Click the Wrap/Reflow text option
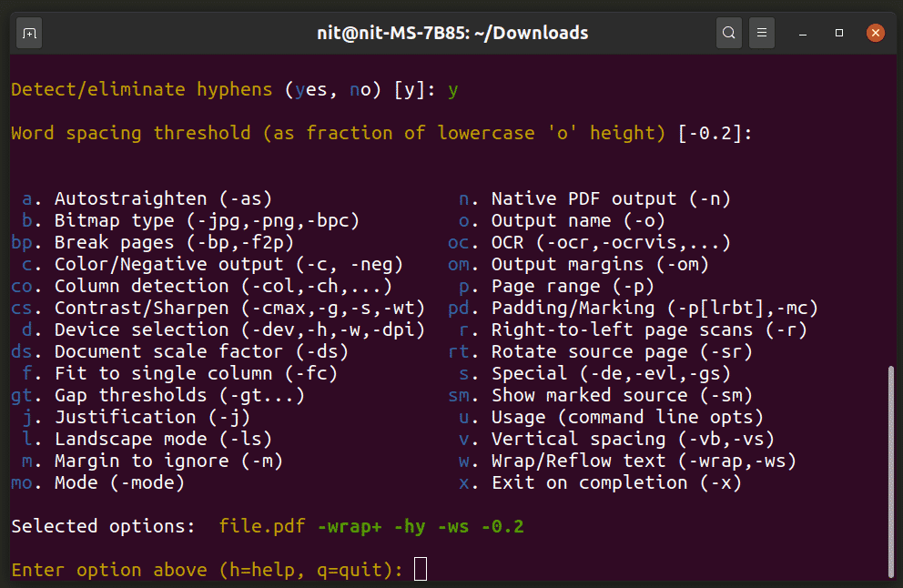This screenshot has width=903, height=588. click(643, 461)
